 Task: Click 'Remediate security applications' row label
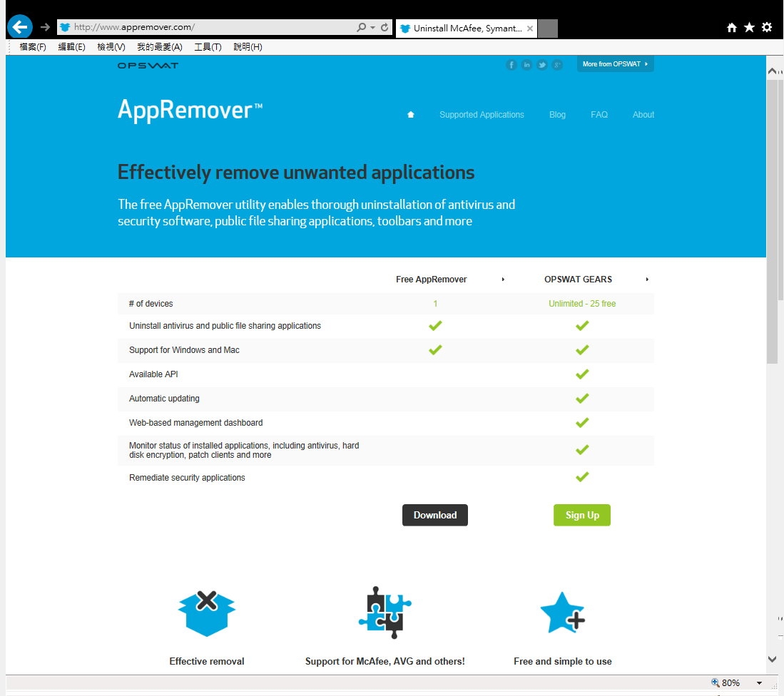187,478
